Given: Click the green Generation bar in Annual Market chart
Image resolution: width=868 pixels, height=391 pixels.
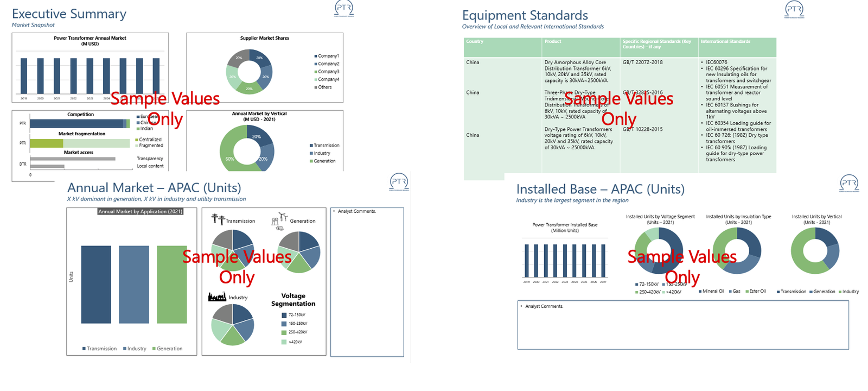Looking at the screenshot, I should pyautogui.click(x=172, y=285).
